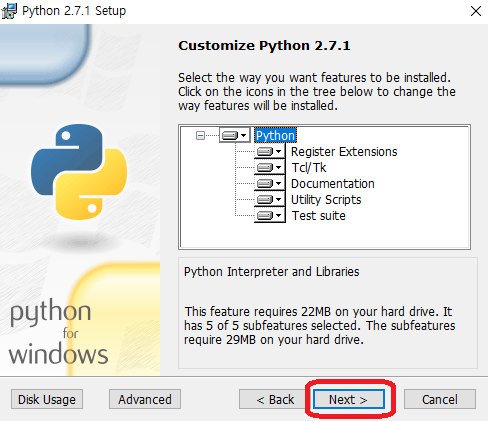Open the Python feature install-state dropdown
Screen dimensions: 488x421
[x=235, y=135]
